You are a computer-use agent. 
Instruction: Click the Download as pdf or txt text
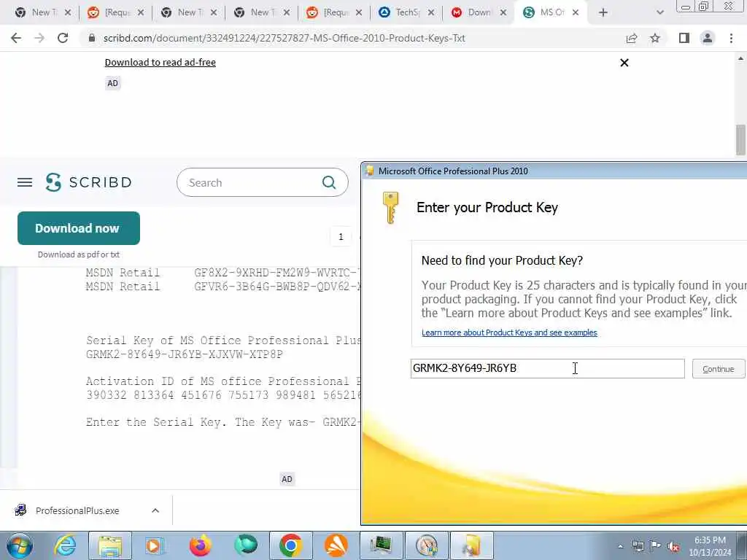[x=79, y=254]
